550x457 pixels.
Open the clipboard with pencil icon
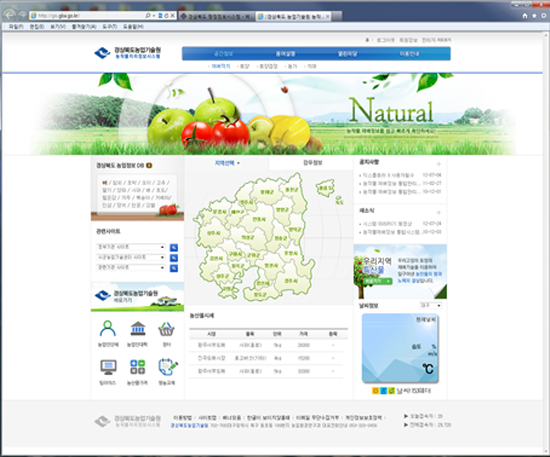(168, 367)
